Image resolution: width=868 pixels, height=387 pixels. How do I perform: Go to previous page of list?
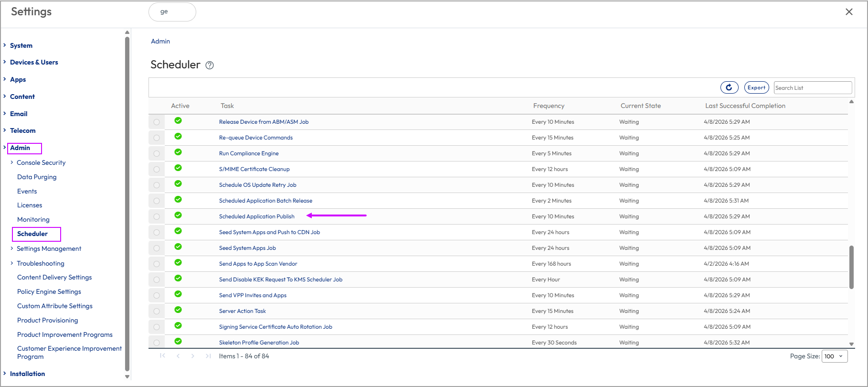coord(178,356)
